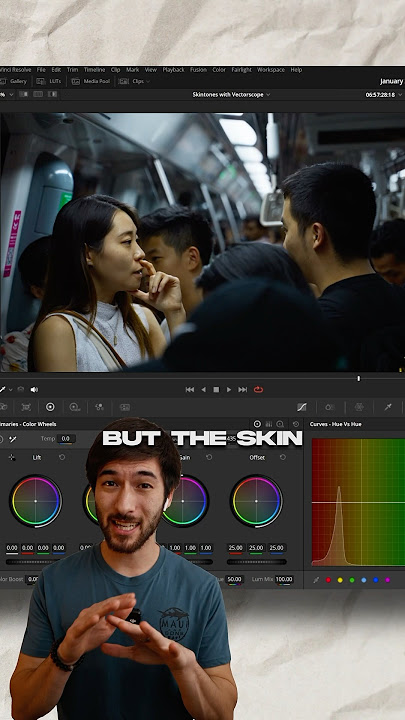Toggle the Clips panel
The height and width of the screenshot is (720, 405).
coord(132,81)
